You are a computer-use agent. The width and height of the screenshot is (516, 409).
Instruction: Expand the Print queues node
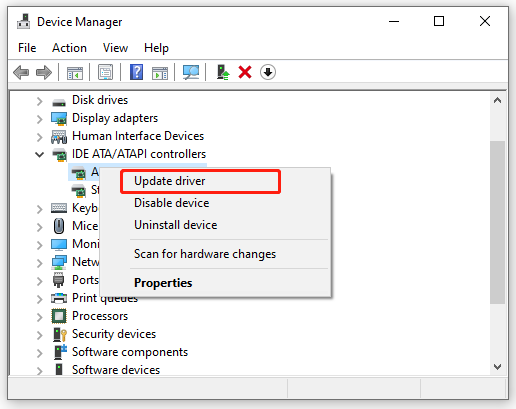(x=39, y=299)
